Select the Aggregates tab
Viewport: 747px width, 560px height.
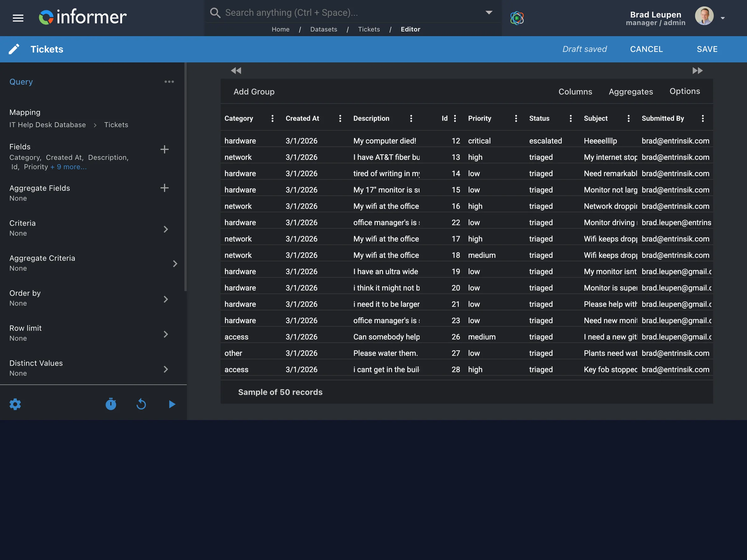631,91
